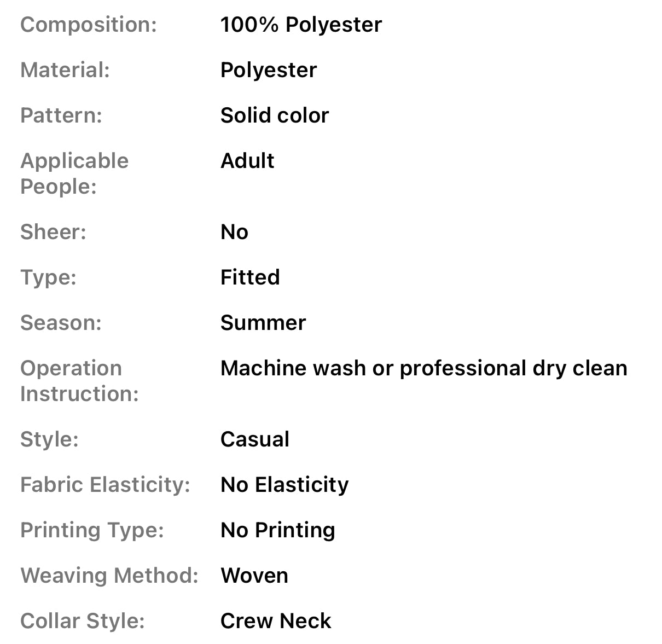Click the "Adult" value
This screenshot has height=644, width=662.
click(x=247, y=161)
